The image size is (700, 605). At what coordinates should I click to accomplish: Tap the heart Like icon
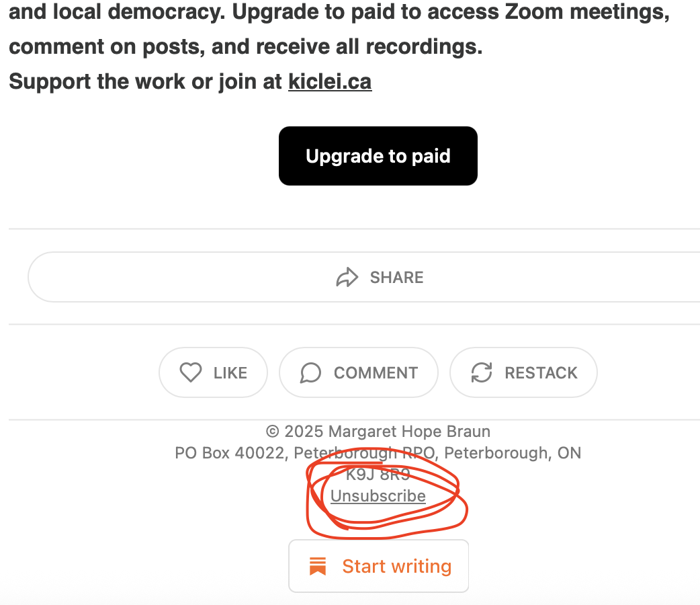tap(191, 372)
